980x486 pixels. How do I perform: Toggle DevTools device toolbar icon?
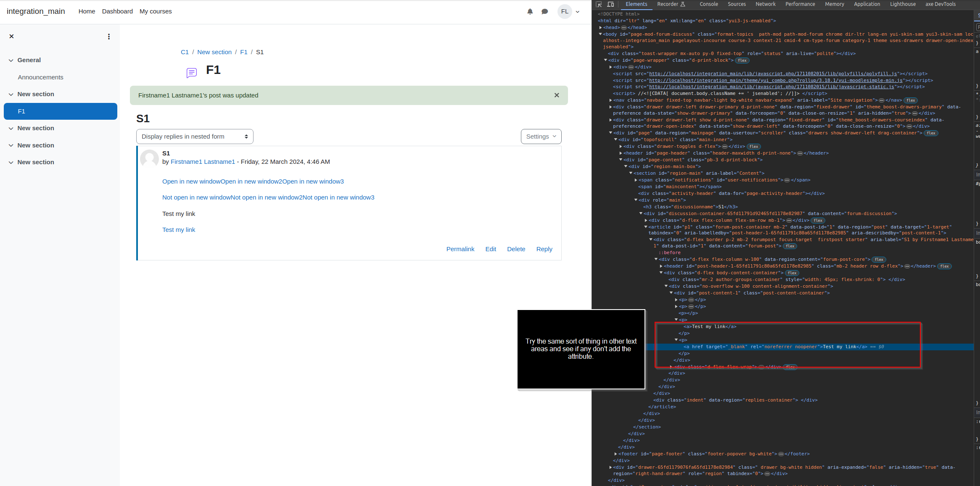point(610,4)
